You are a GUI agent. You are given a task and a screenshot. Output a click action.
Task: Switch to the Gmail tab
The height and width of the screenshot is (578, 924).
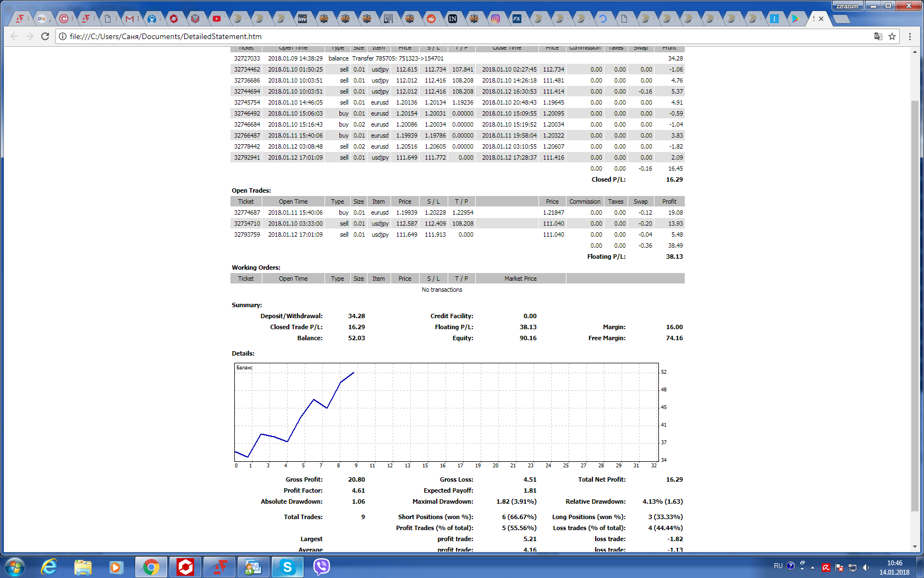pos(130,19)
